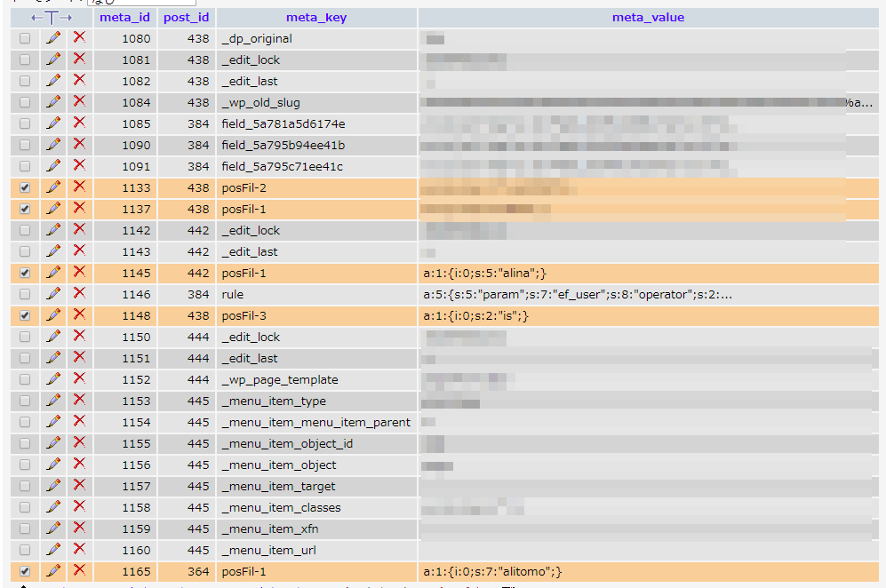The image size is (886, 588).
Task: Edit the _menu_item_object_id row 1155
Action: pyautogui.click(x=53, y=443)
